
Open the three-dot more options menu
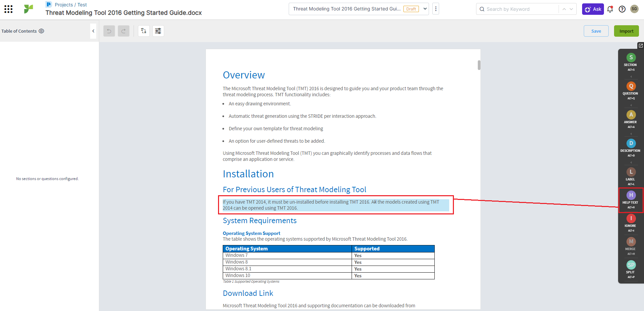(x=436, y=9)
